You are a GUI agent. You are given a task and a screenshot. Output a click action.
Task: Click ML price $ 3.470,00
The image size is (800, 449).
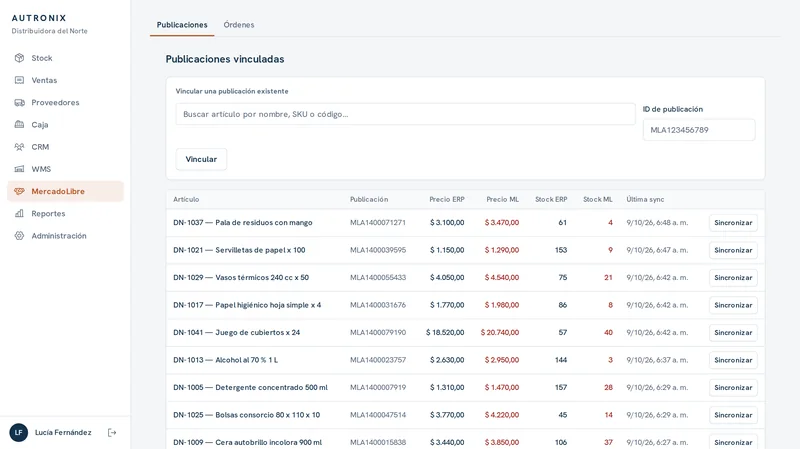(502, 222)
